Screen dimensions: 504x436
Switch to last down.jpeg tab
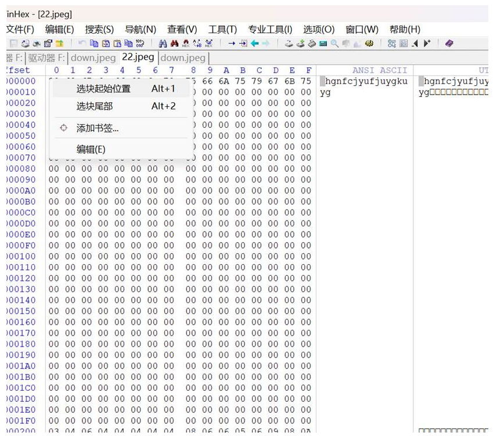(183, 58)
